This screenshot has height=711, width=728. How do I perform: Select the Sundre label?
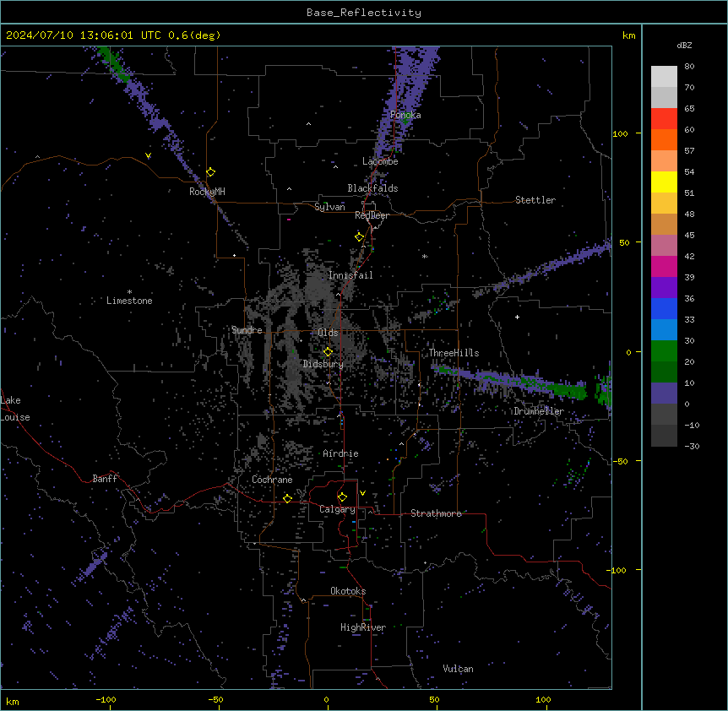(247, 330)
